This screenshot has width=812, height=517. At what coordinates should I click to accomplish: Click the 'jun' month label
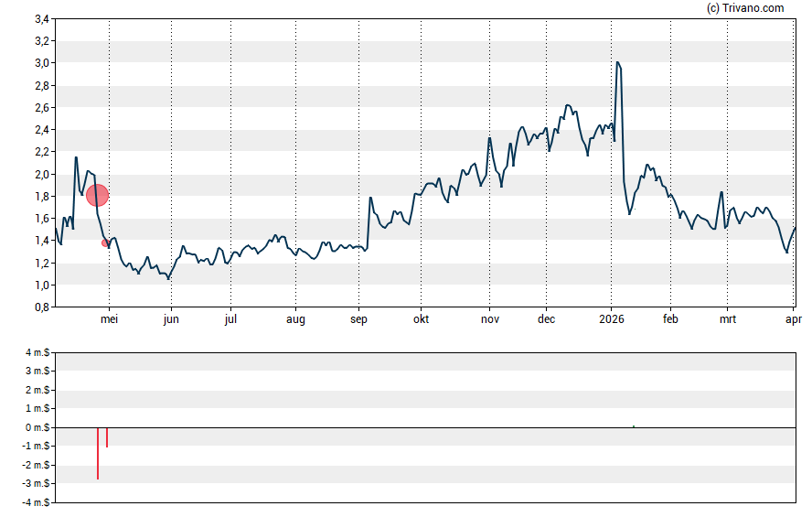click(171, 319)
